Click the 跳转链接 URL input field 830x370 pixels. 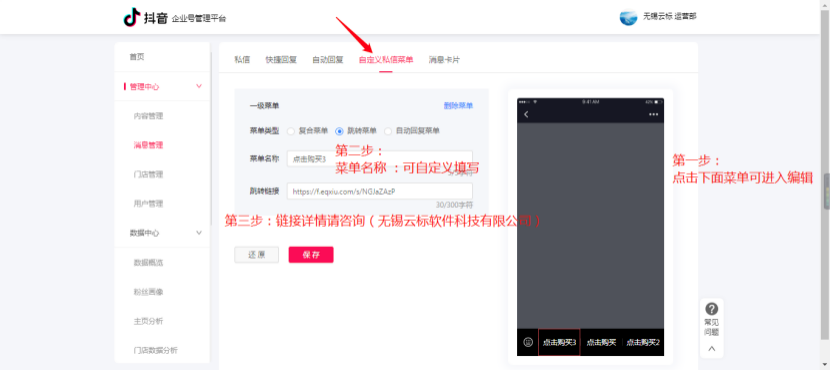coord(380,191)
